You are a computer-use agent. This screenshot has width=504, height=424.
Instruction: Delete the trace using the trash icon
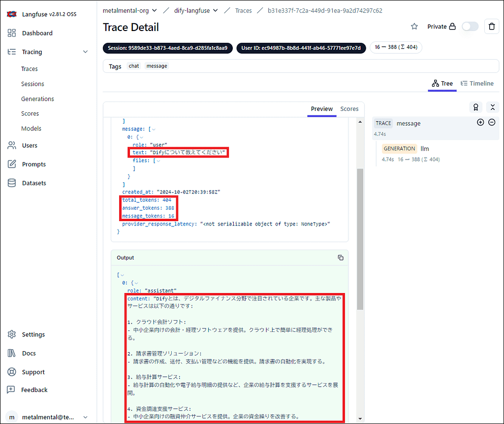(491, 27)
